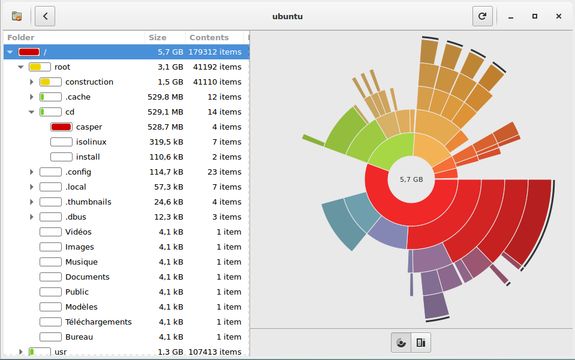Click the 179312 items cell

coord(215,52)
